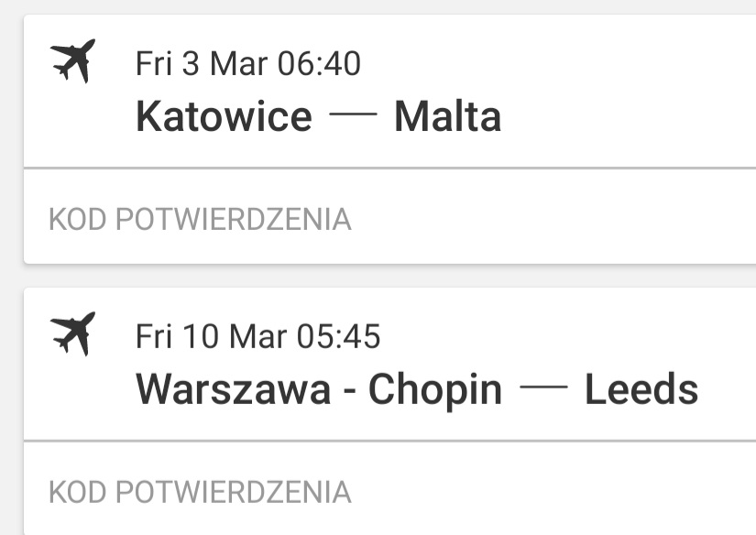The image size is (756, 535).
Task: Click the gap between the two flight cards
Action: [x=390, y=276]
